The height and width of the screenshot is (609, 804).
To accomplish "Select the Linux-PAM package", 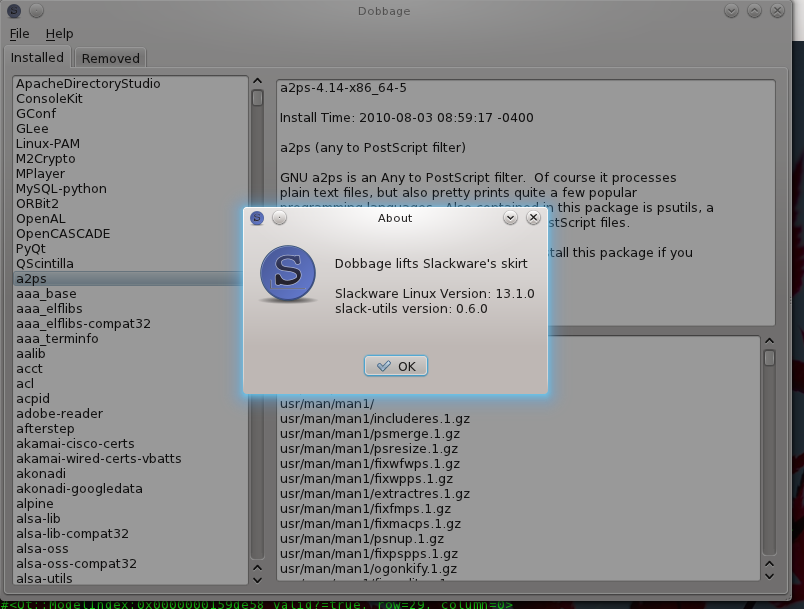I will tap(130, 144).
